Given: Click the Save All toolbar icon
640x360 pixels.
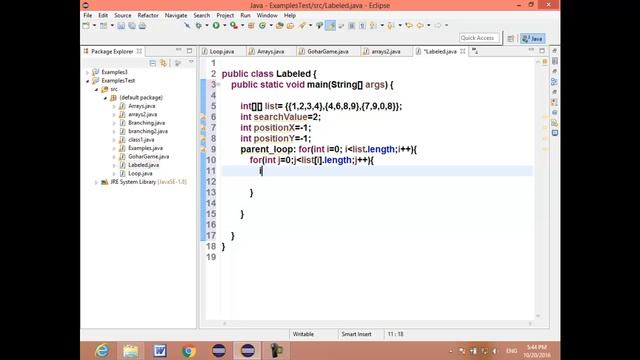Looking at the screenshot, I should point(132,26).
